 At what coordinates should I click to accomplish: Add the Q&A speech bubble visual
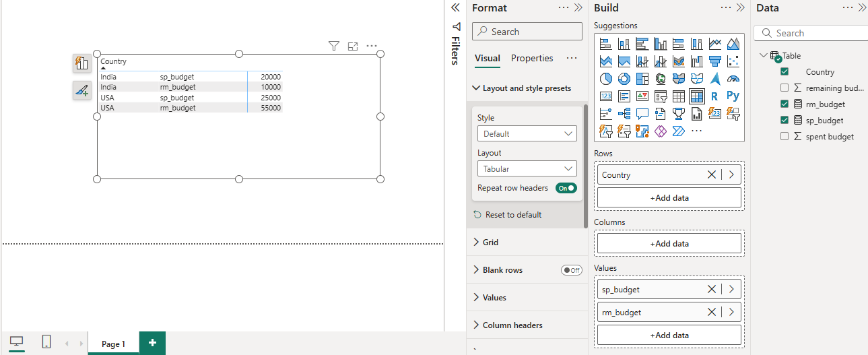pyautogui.click(x=642, y=114)
